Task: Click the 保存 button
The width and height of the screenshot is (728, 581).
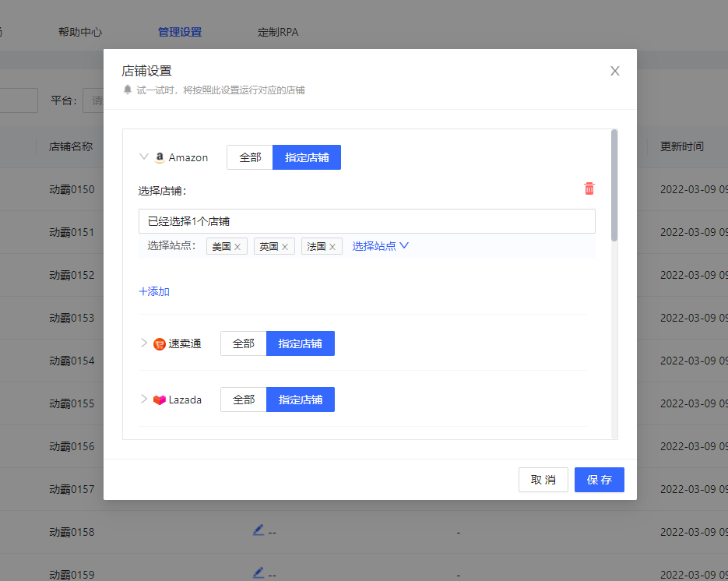Action: click(600, 480)
